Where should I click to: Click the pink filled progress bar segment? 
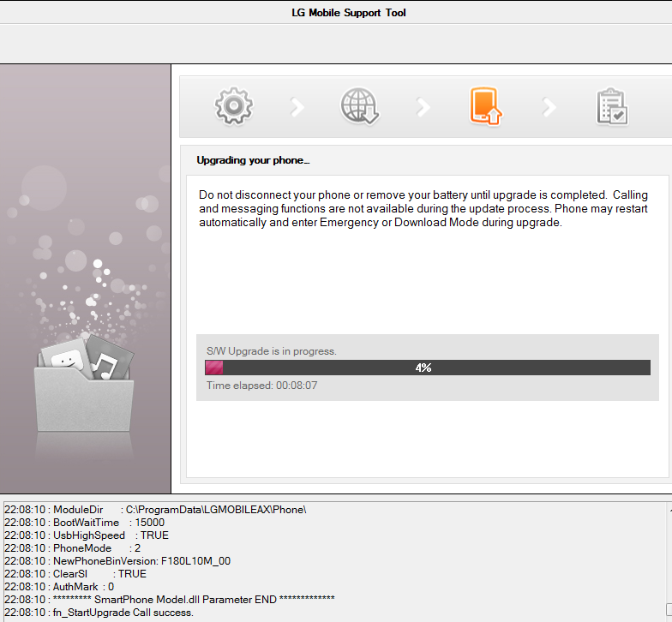(x=213, y=368)
